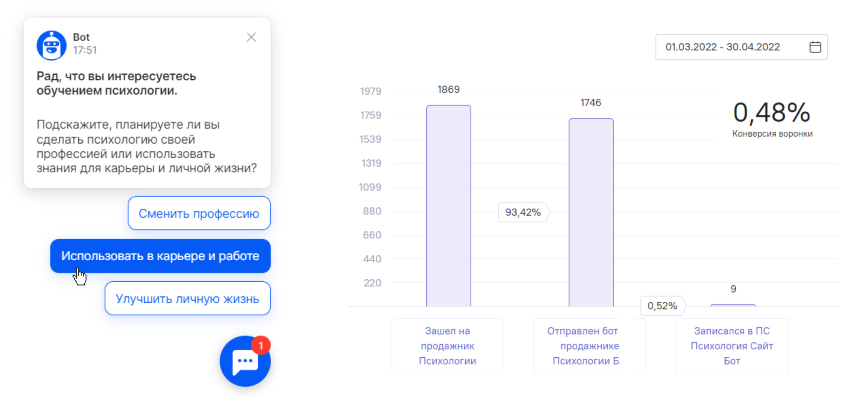
Task: Select 'Зашел на продажник Психологии' stage label
Action: pos(447,345)
